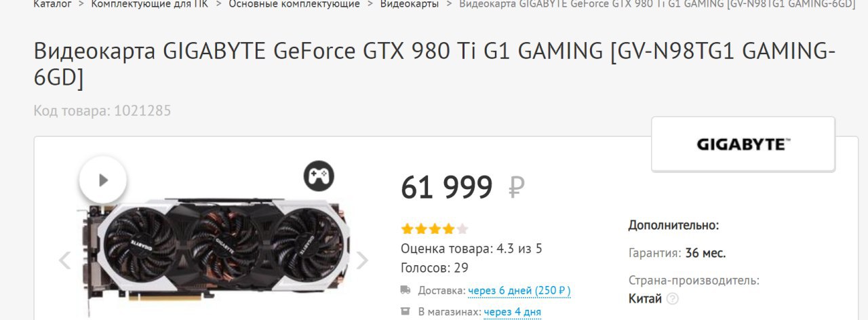868x320 pixels.
Task: Show the previous product photo arrow
Action: (x=65, y=260)
